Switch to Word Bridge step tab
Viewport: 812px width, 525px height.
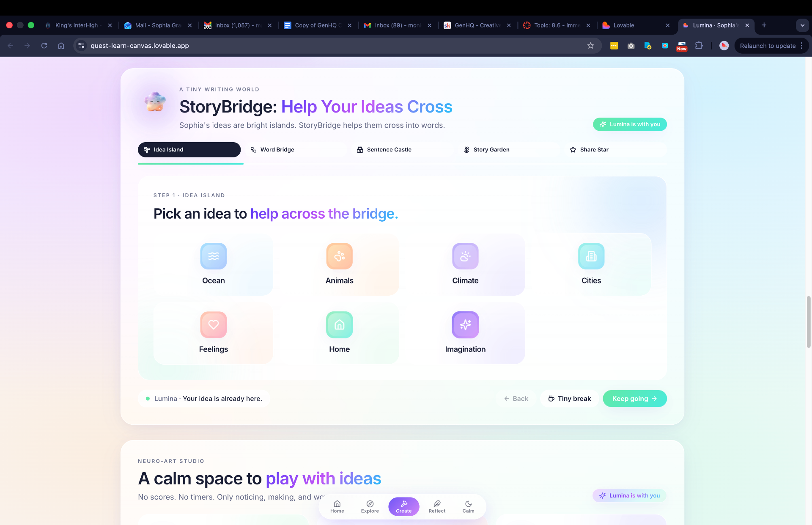click(x=296, y=150)
